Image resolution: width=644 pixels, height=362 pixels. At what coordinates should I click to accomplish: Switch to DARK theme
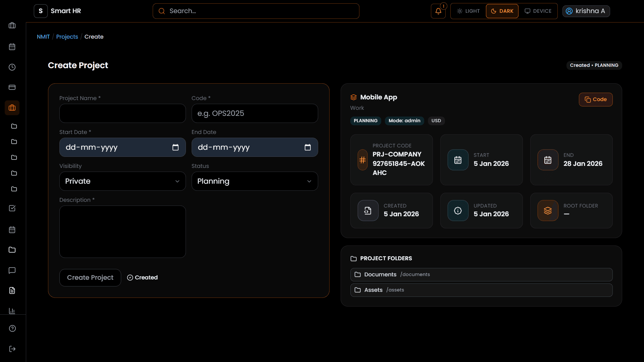click(502, 11)
